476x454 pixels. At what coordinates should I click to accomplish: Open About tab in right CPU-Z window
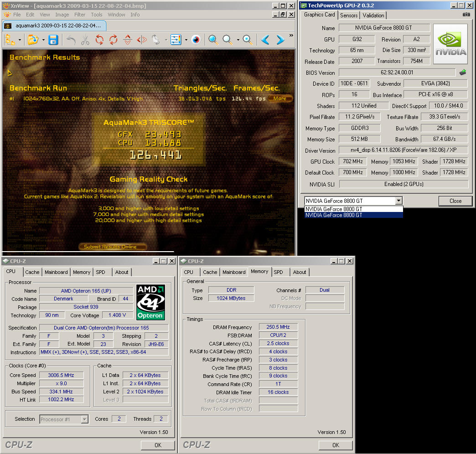coord(299,272)
